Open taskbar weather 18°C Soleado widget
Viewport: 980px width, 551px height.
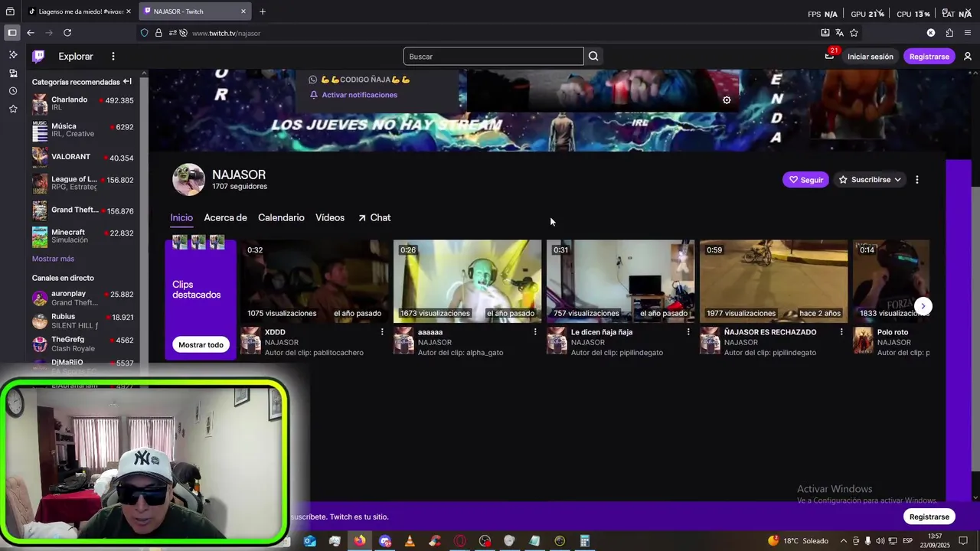click(x=799, y=541)
